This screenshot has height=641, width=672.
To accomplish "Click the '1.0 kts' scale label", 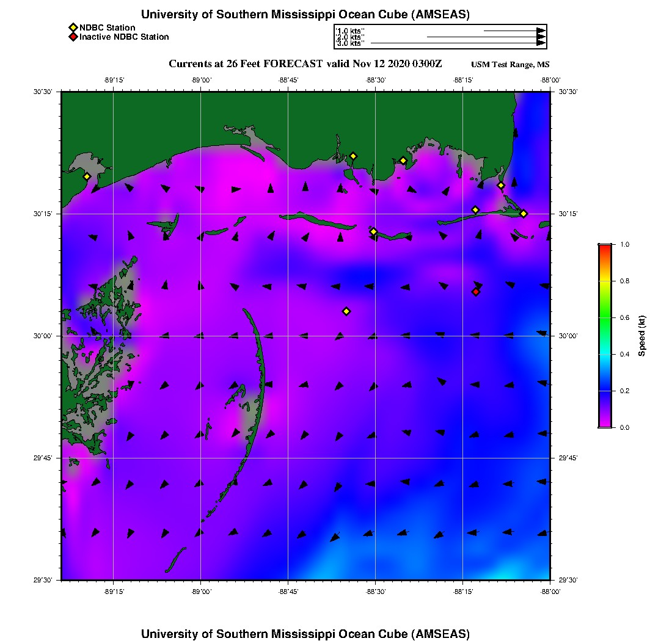I will pyautogui.click(x=349, y=31).
